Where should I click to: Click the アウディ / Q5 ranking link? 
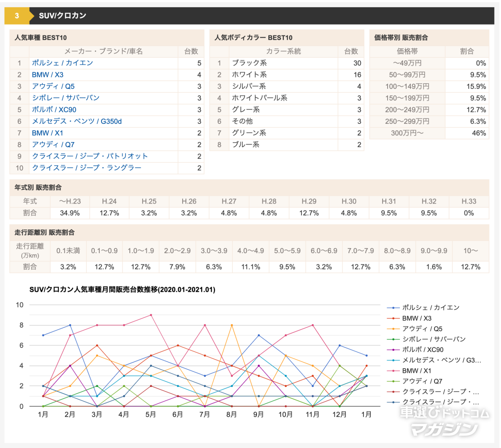click(53, 86)
